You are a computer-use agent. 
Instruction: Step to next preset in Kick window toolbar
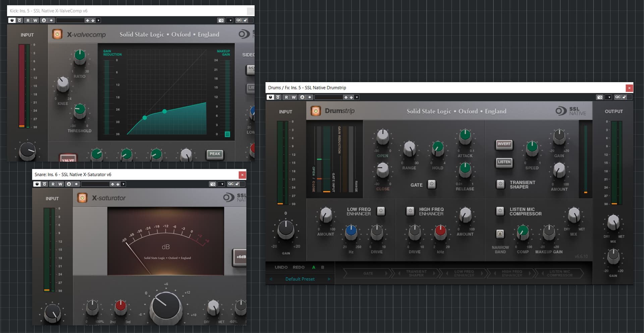pos(93,20)
